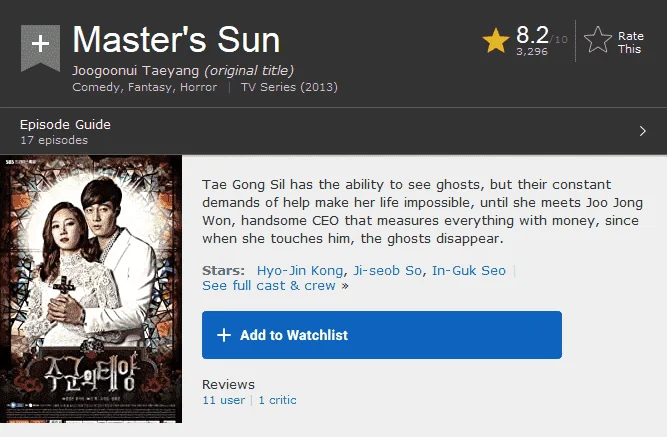Click the 3,296 ratings count

[532, 51]
